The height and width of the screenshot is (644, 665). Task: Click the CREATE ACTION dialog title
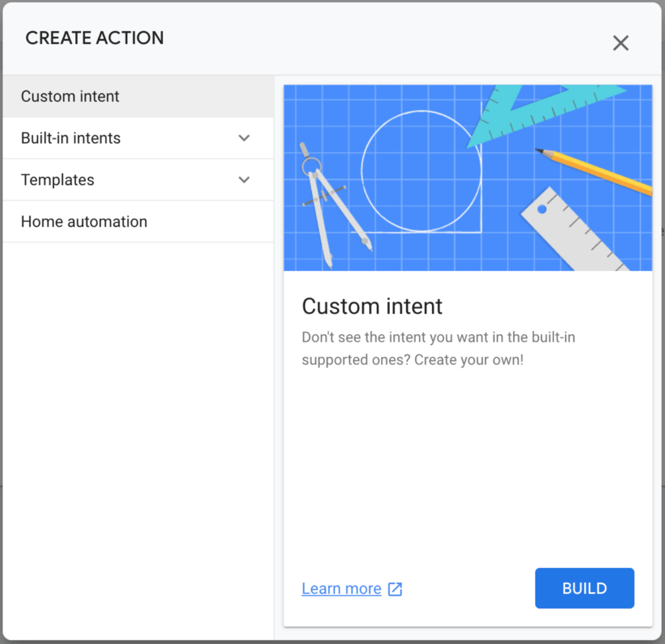95,38
